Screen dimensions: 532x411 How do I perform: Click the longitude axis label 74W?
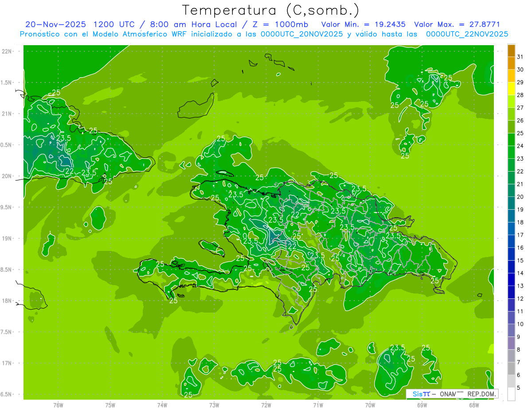[x=162, y=405]
